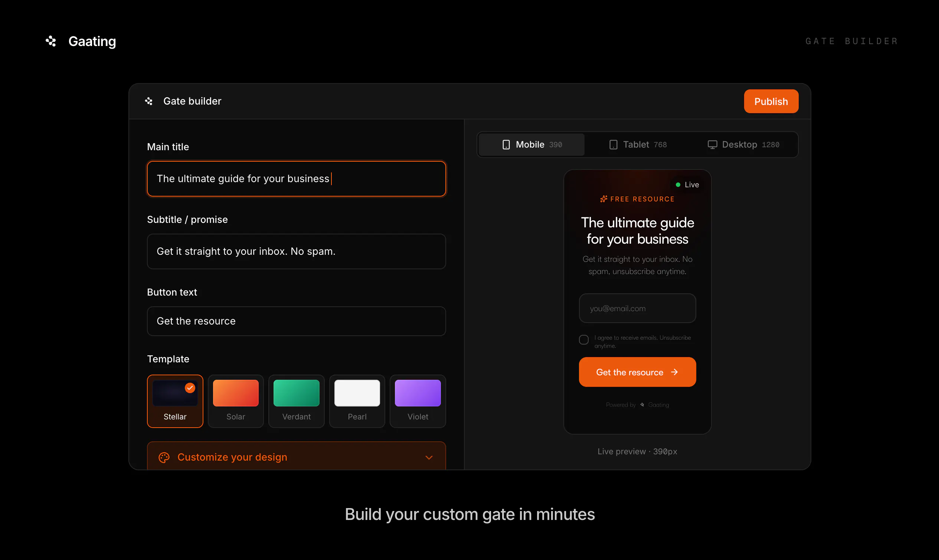Image resolution: width=939 pixels, height=560 pixels.
Task: Focus the Subtitle / promise input field
Action: (x=297, y=251)
